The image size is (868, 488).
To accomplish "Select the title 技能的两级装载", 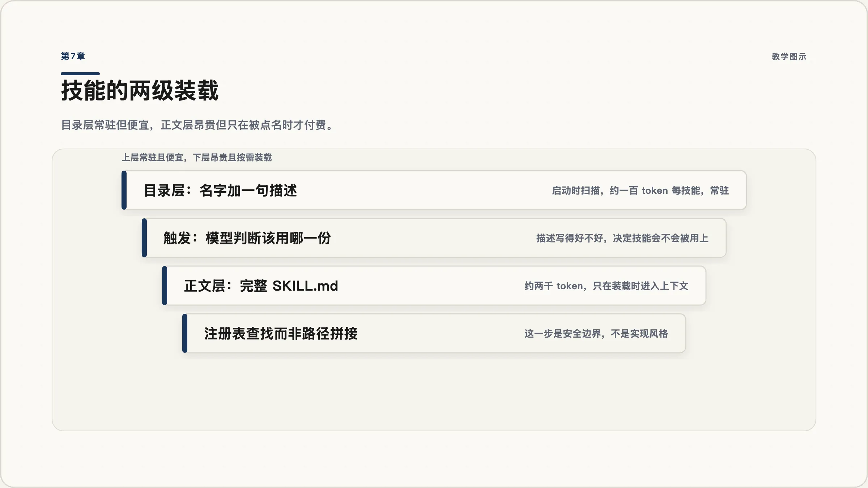I will (140, 90).
